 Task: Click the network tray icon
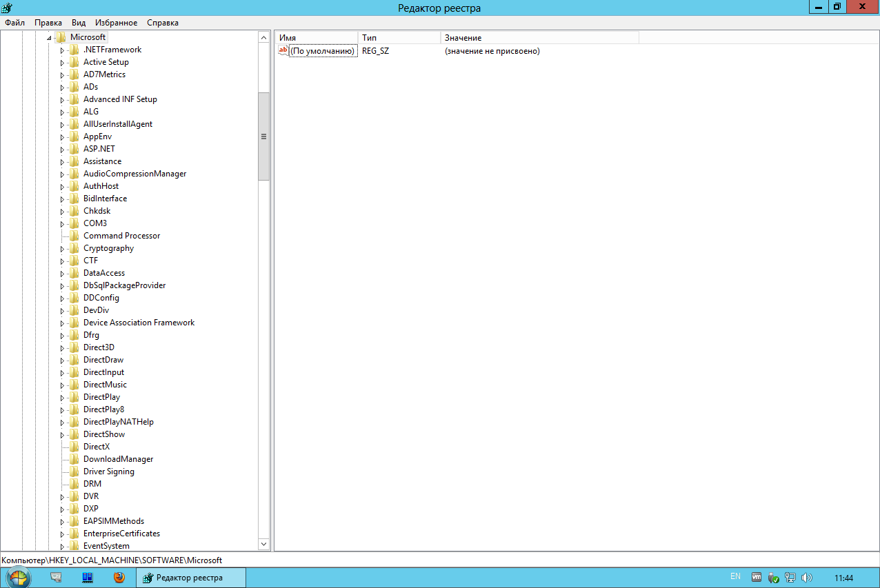pyautogui.click(x=790, y=578)
